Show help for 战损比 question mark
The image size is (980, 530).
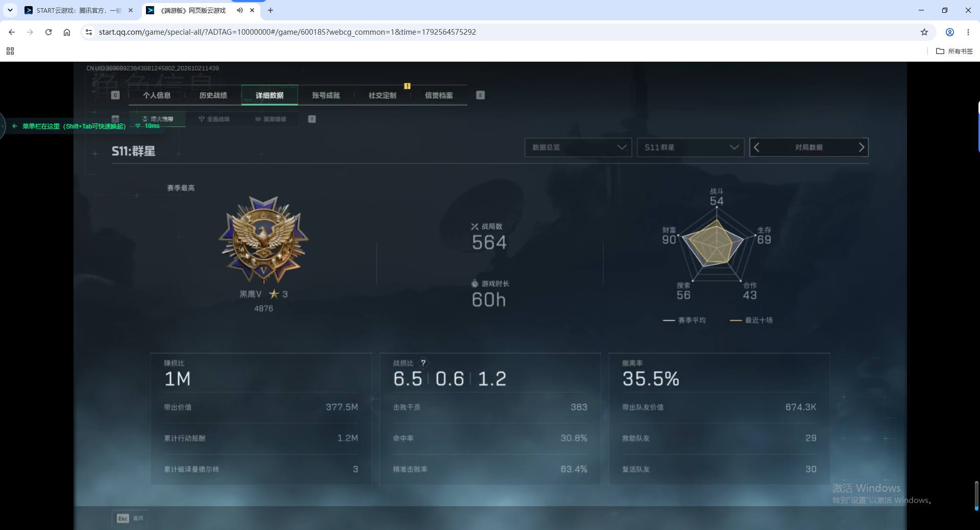pos(423,363)
